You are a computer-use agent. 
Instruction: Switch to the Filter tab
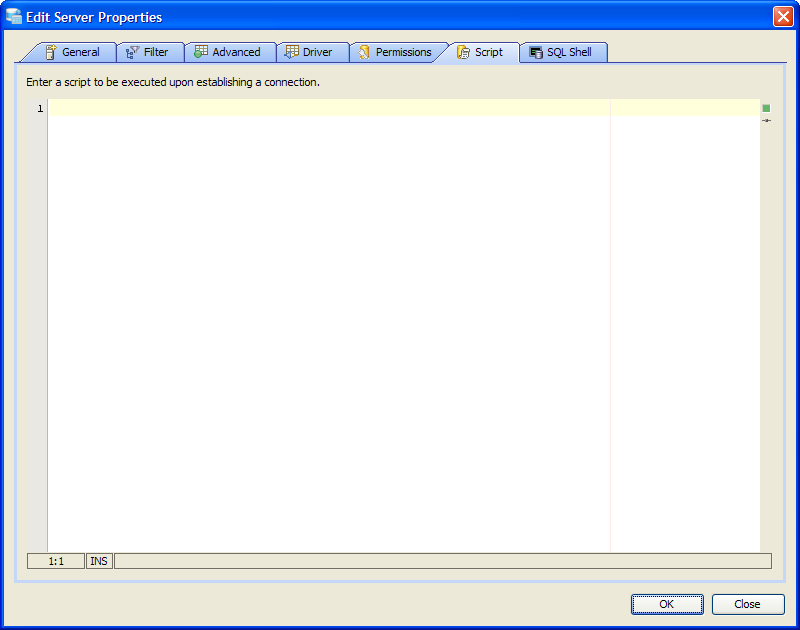150,52
